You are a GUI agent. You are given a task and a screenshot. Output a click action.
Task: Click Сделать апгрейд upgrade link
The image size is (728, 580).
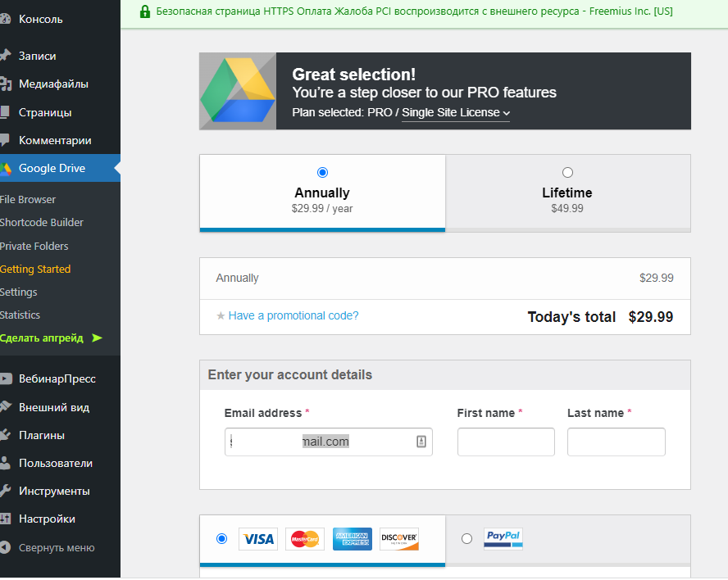42,338
